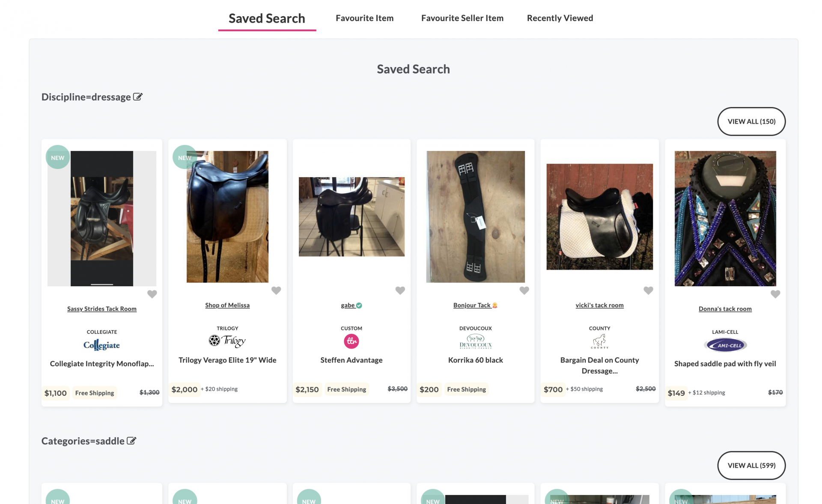Favourite the Bargain Deal on County listing
822x504 pixels.
point(648,291)
